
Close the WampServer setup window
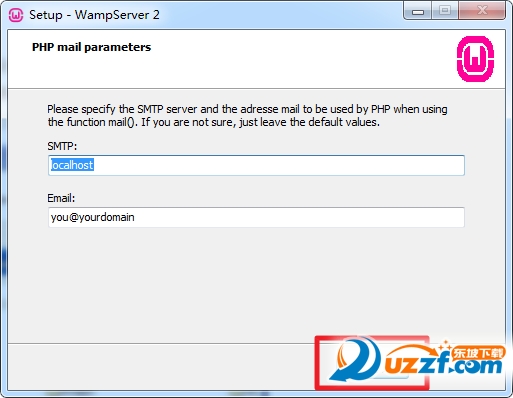pyautogui.click(x=482, y=11)
